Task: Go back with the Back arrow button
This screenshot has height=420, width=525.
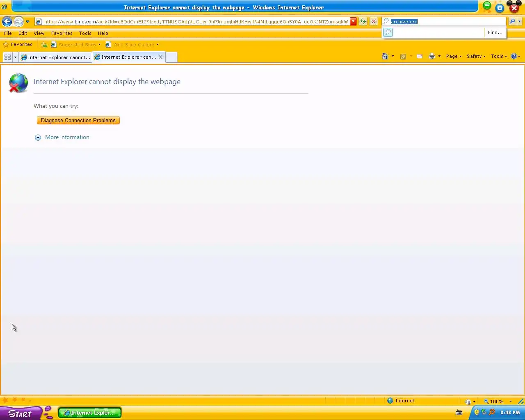Action: [x=7, y=21]
